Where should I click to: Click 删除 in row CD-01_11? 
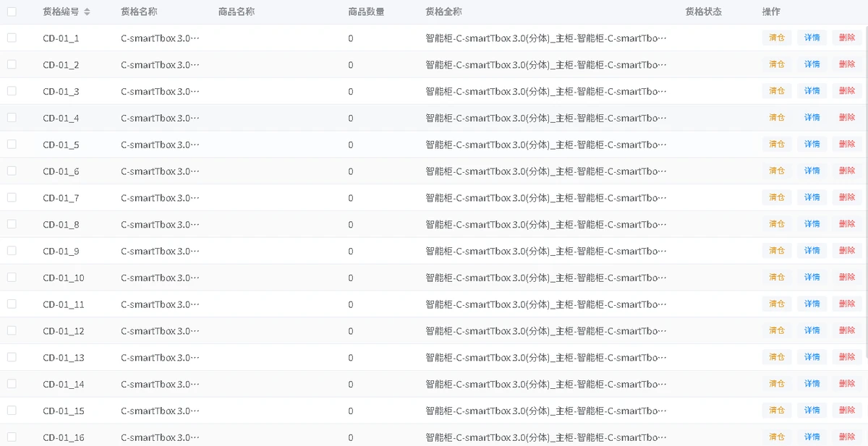[x=847, y=304]
